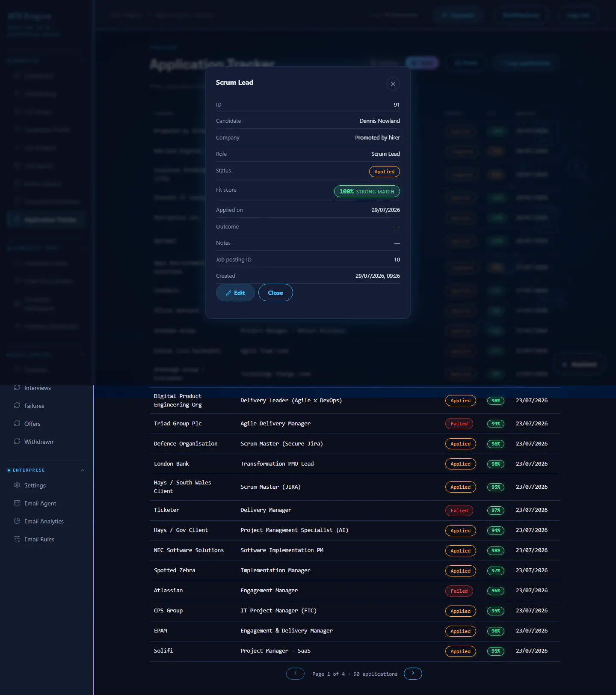This screenshot has height=695, width=616.
Task: Click the Scrum Master (JIRA) role
Action: (x=270, y=487)
